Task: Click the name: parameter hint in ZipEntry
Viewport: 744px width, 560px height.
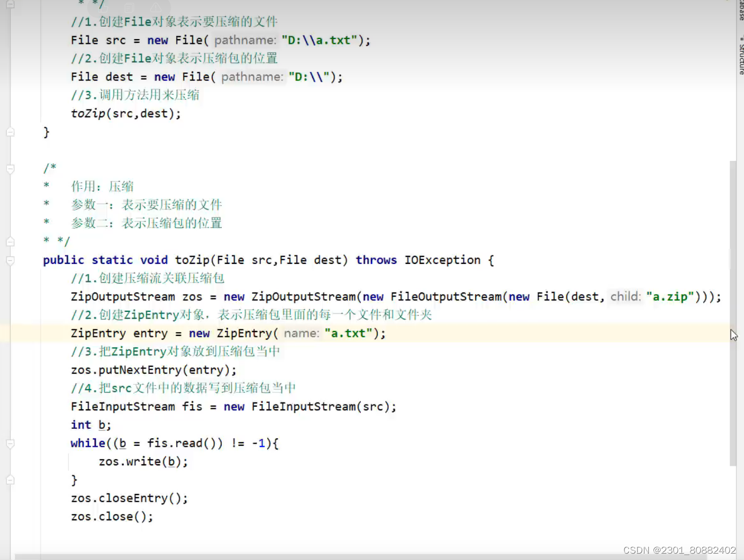Action: 301,334
